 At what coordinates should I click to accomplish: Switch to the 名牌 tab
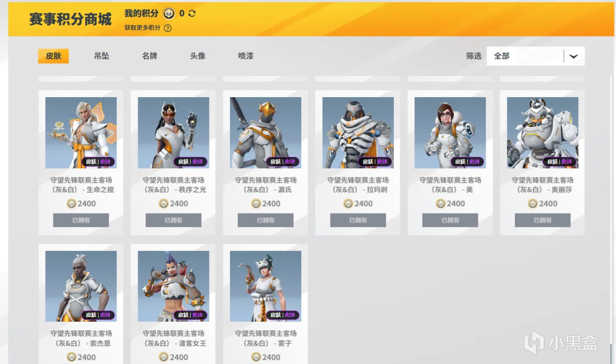[150, 56]
